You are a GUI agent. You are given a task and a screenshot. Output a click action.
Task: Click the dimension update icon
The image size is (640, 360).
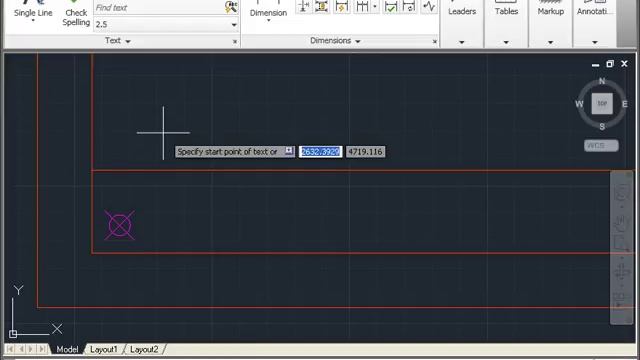pyautogui.click(x=409, y=6)
